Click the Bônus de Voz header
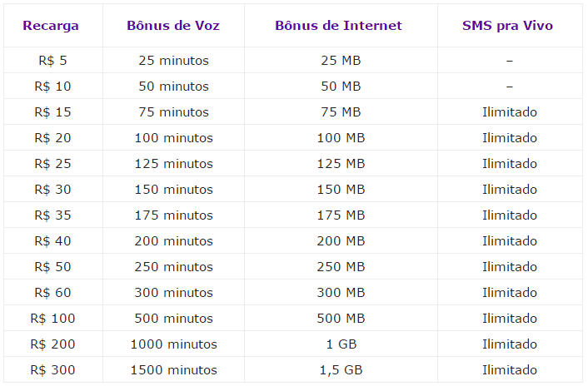The height and width of the screenshot is (386, 588). click(x=173, y=26)
